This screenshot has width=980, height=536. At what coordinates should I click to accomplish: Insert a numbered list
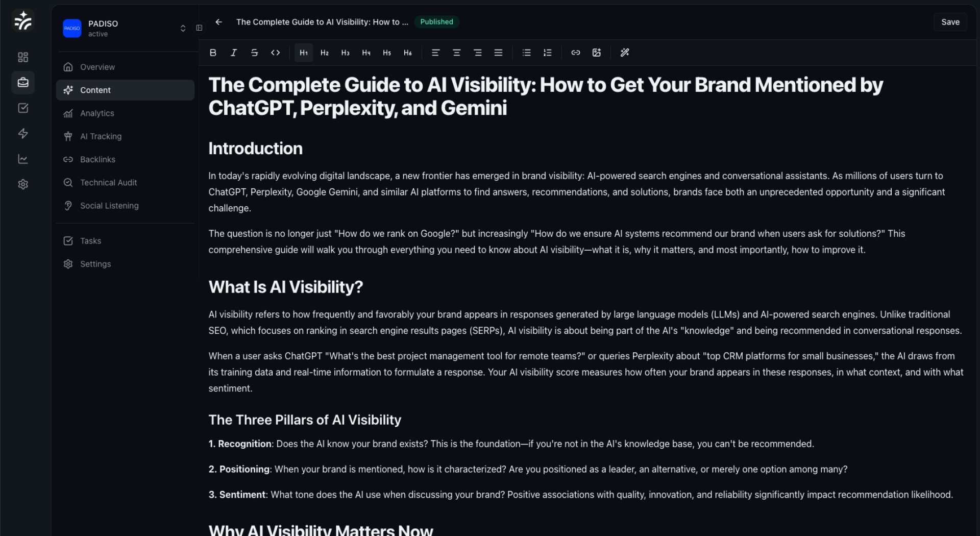[x=547, y=53]
